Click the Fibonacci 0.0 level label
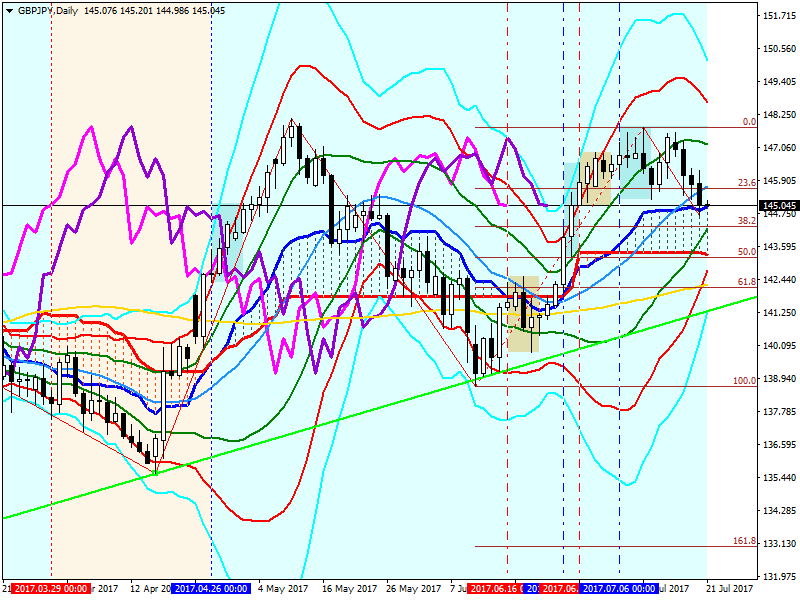This screenshot has height=600, width=800. [749, 122]
